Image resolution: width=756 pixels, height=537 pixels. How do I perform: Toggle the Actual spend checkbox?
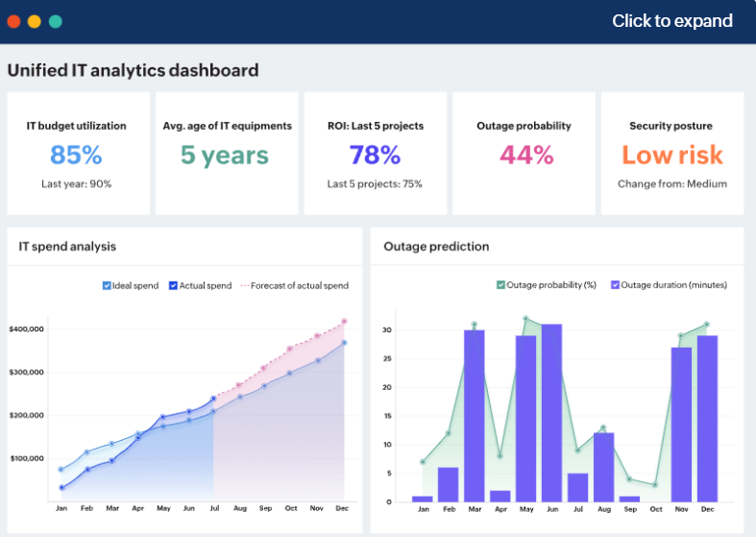[x=174, y=285]
